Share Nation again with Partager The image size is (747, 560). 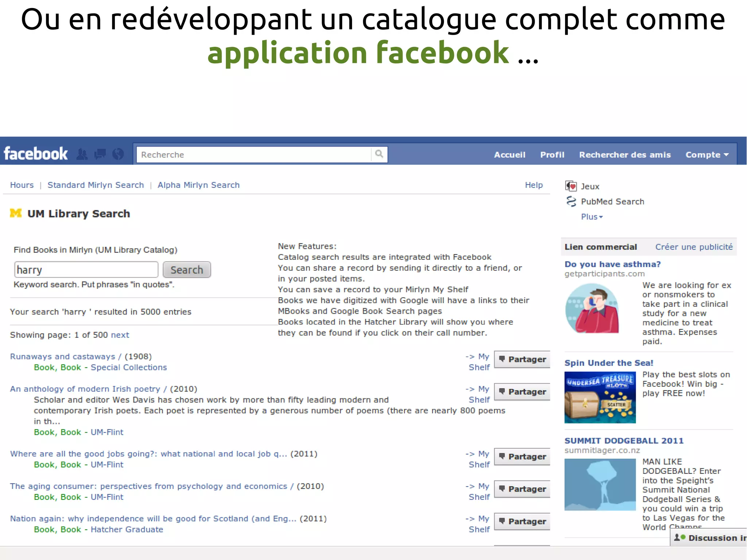click(522, 522)
